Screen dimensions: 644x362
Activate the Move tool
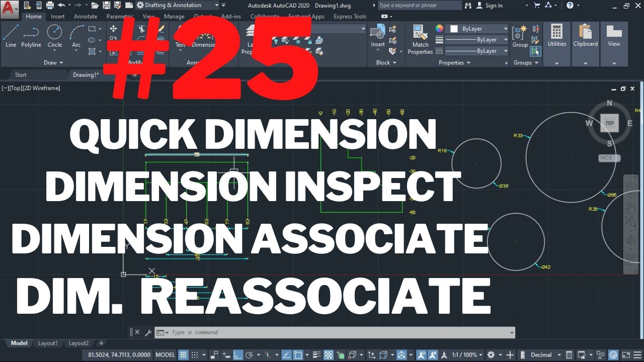(113, 29)
